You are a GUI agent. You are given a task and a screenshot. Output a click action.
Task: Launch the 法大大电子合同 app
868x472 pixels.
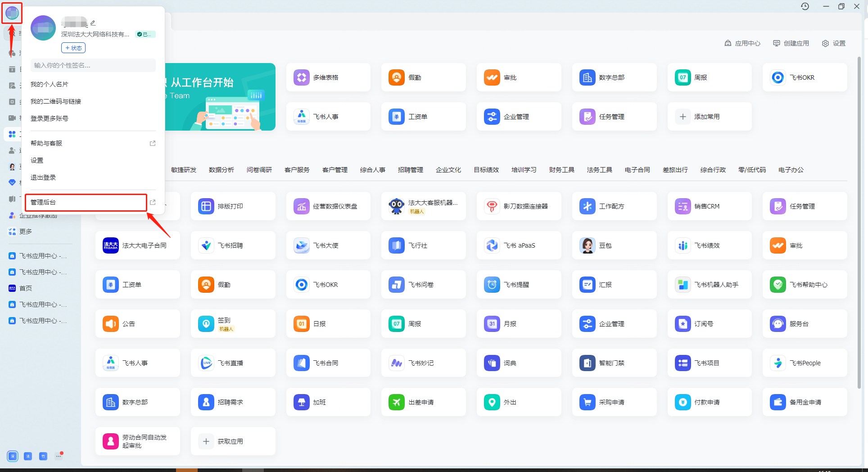[x=137, y=245]
